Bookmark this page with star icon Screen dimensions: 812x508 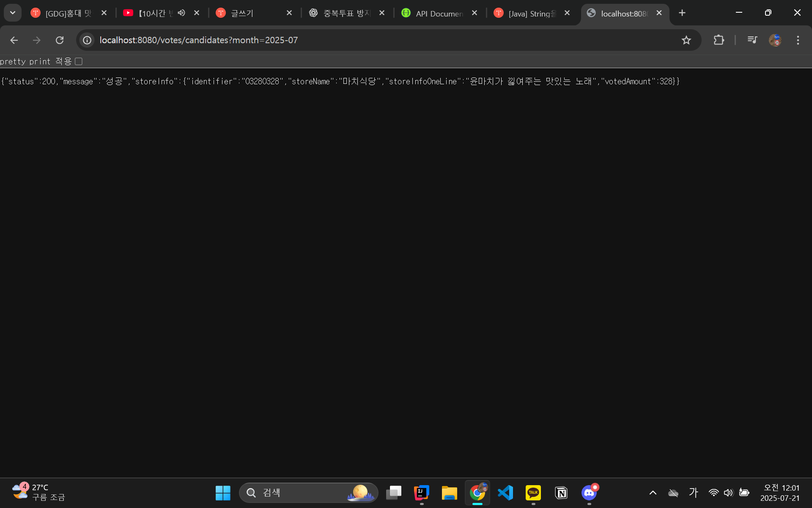[x=686, y=40]
